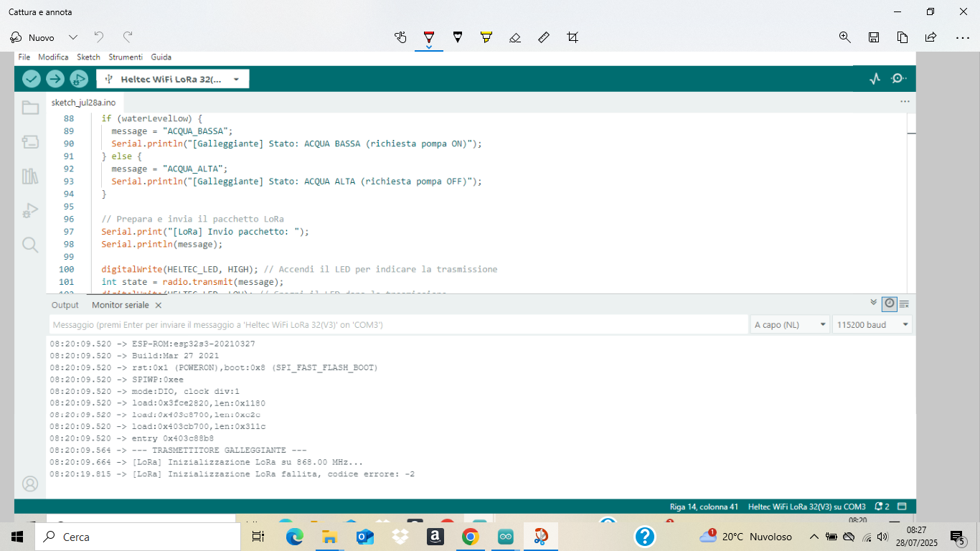This screenshot has width=980, height=551.
Task: Open the Guida menu
Action: coord(161,57)
